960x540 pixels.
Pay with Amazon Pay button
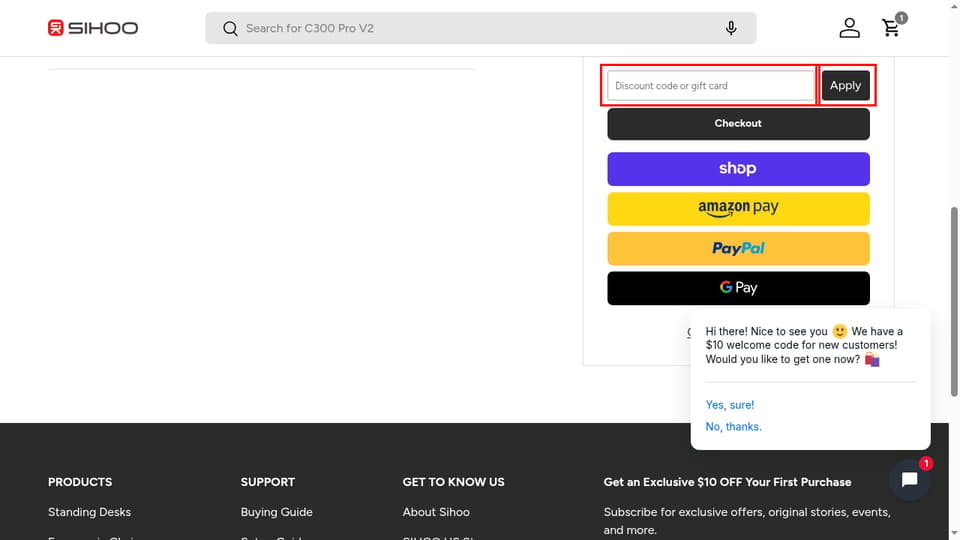(x=738, y=209)
